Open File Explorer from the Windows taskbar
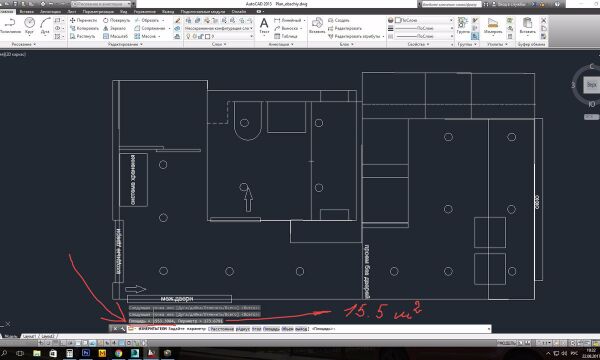The image size is (600, 360). click(x=36, y=353)
